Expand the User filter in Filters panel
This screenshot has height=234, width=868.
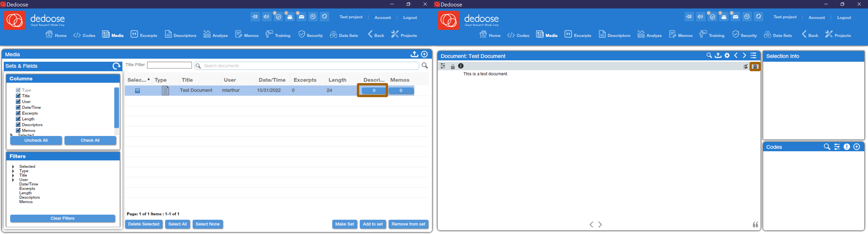coord(13,180)
